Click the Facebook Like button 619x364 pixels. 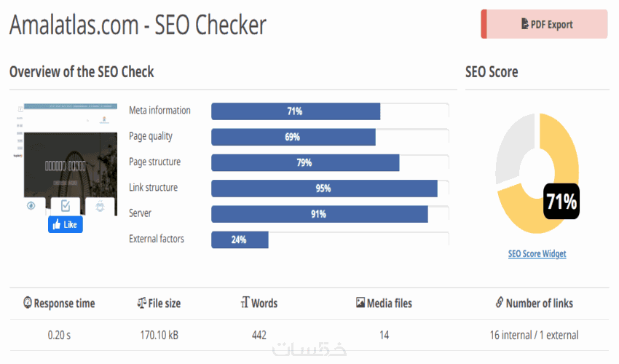coord(66,225)
